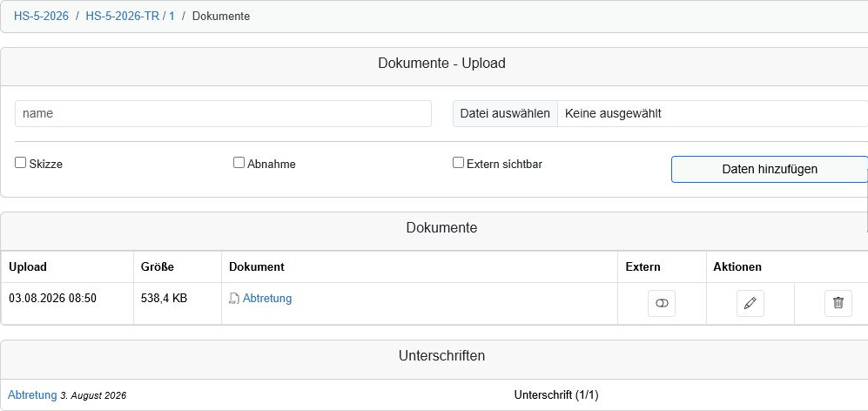Focus the name input field
868x411 pixels.
(x=223, y=113)
